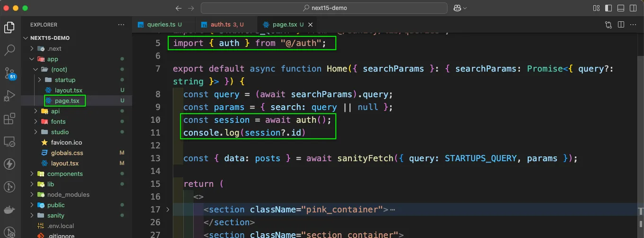Image resolution: width=644 pixels, height=238 pixels.
Task: Expand the startup folder
Action: (40, 80)
